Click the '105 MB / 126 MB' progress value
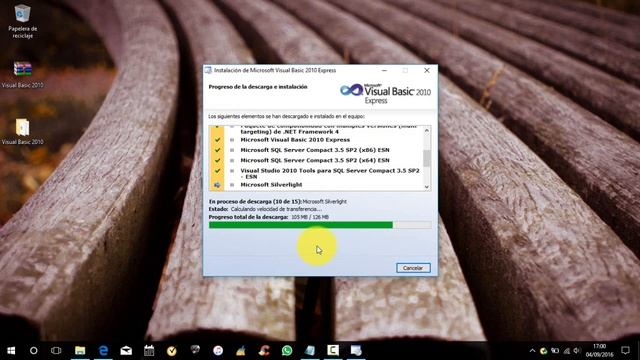This screenshot has width=640, height=360. tap(310, 217)
